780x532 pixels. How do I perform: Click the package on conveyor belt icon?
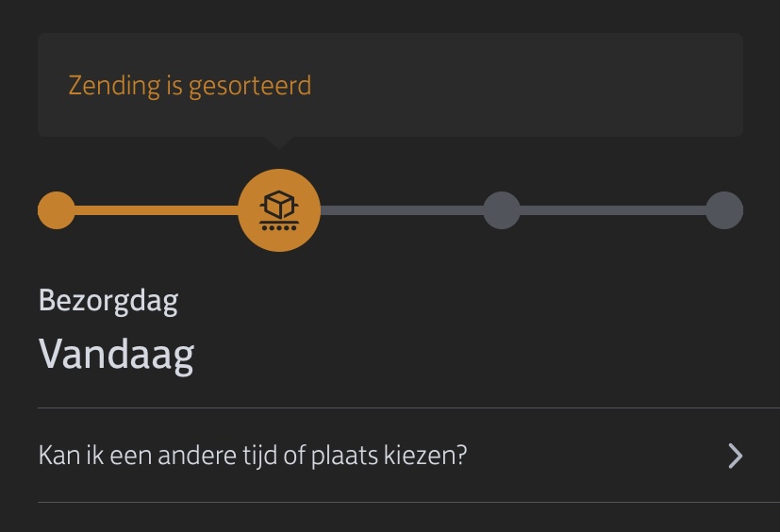click(279, 210)
